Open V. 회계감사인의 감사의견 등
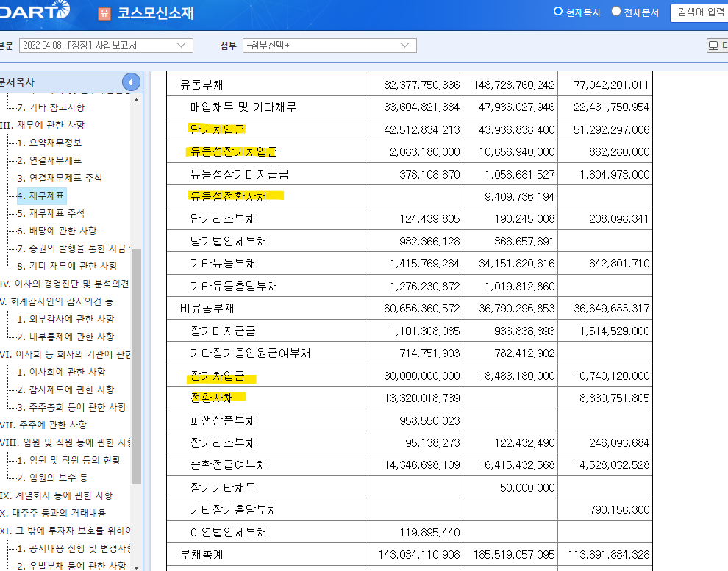This screenshot has width=728, height=571. (57, 301)
